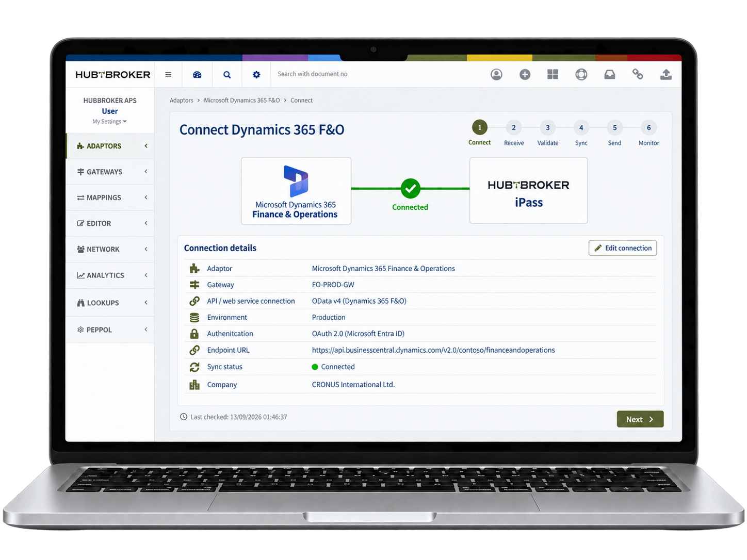
Task: Click the Gateway signpost icon
Action: click(194, 285)
